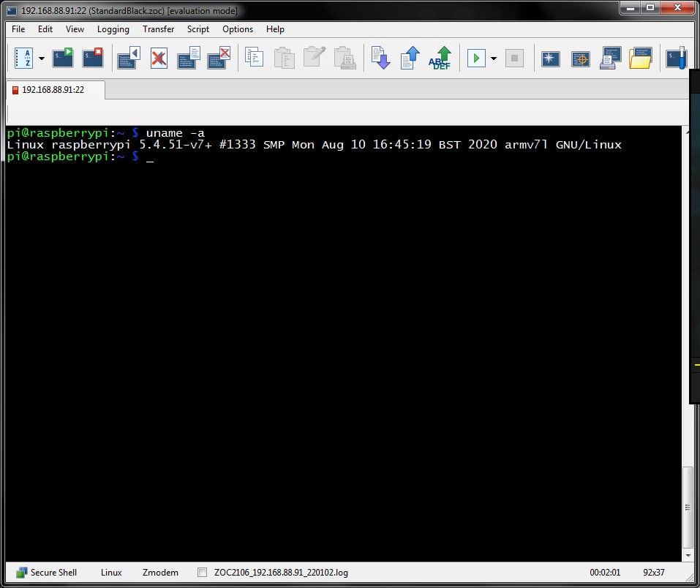700x588 pixels.
Task: Open the host directory address book icon
Action: coord(23,58)
